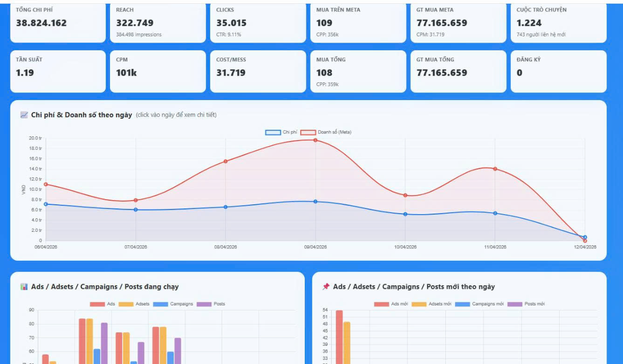Image resolution: width=623 pixels, height=364 pixels.
Task: Click the TẦN SUẤT value 1.19
Action: click(x=25, y=73)
